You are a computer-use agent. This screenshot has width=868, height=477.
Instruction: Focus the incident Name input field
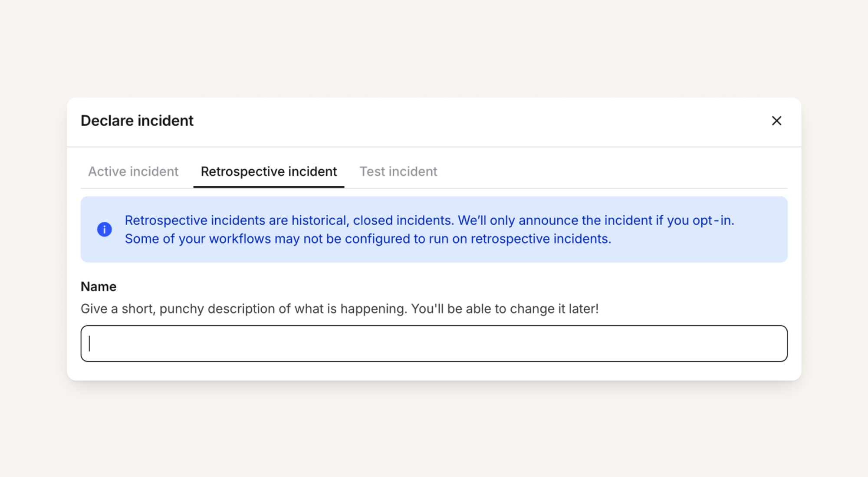pos(434,343)
